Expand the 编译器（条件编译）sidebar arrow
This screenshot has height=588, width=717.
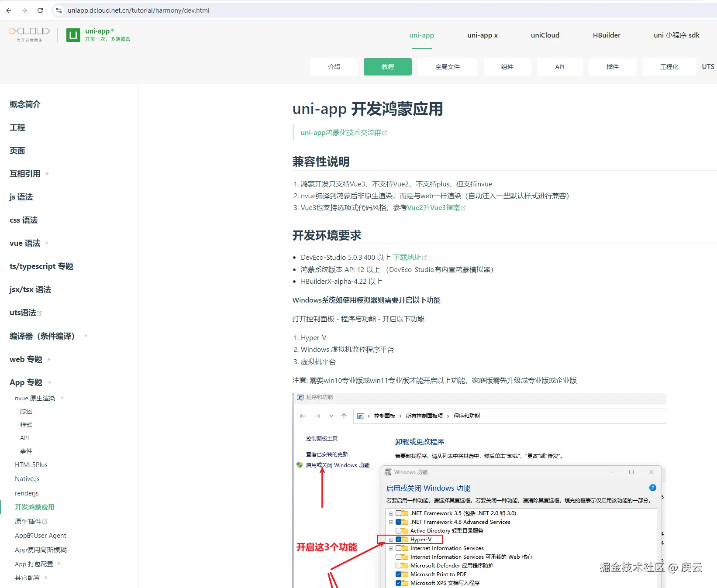pos(86,336)
